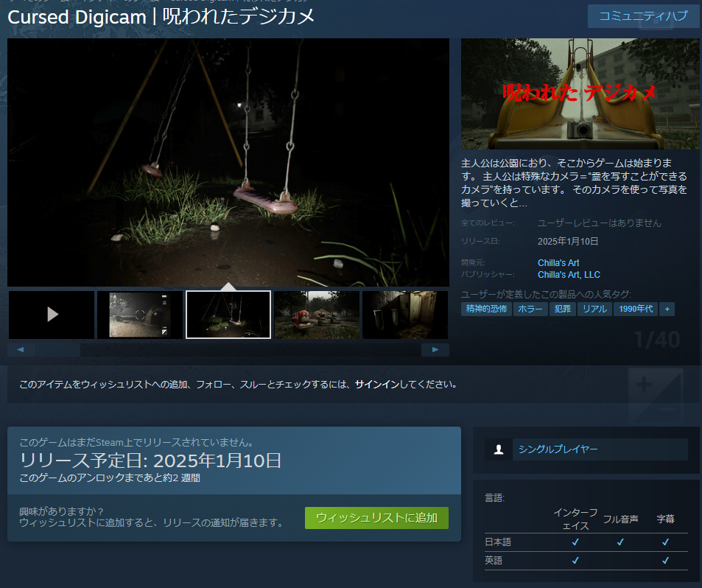The height and width of the screenshot is (588, 702).
Task: Play the trailer video thumbnail
Action: click(52, 315)
